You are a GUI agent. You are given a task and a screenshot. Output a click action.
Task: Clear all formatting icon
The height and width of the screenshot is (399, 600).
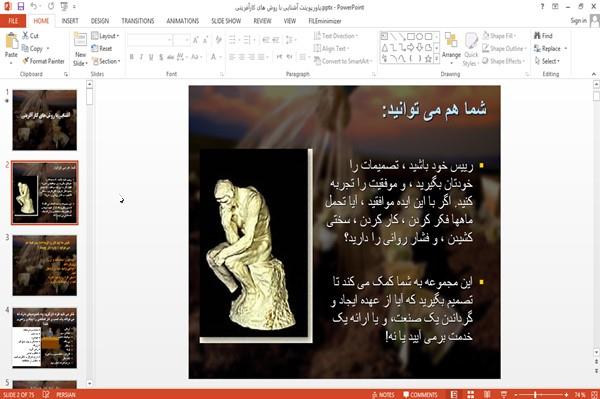tap(218, 39)
